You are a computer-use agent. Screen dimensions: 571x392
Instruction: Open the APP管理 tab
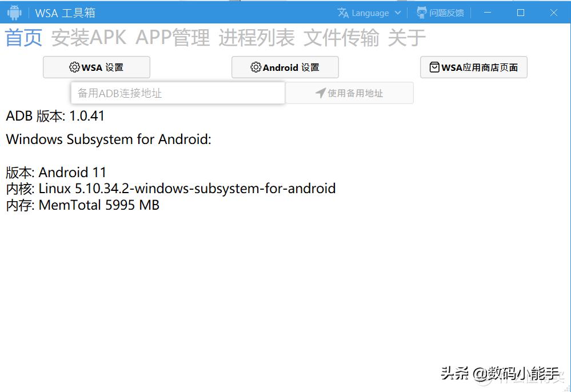click(x=173, y=38)
